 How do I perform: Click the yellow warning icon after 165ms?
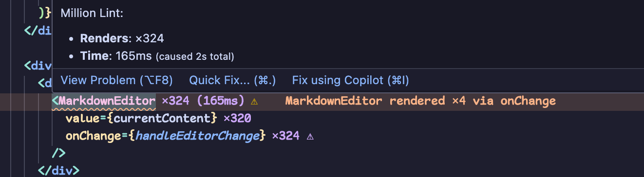point(254,102)
